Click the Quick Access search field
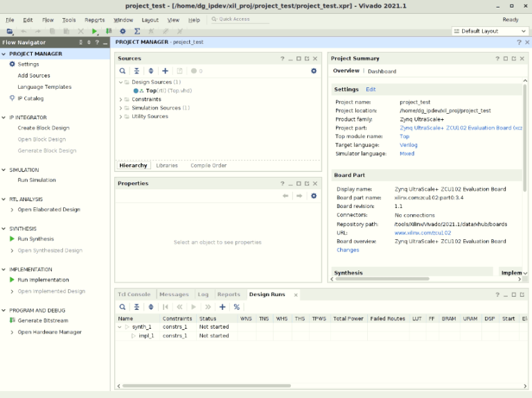532x398 pixels. pos(240,19)
